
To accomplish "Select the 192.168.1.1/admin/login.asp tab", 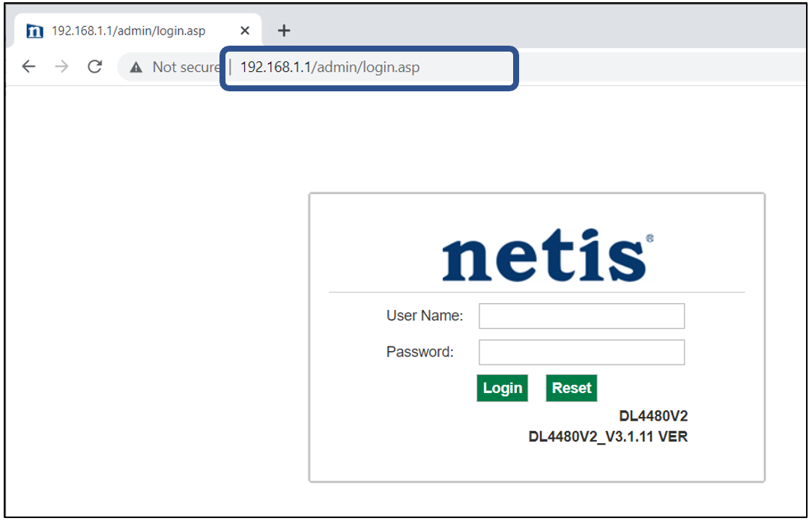I will [x=138, y=31].
